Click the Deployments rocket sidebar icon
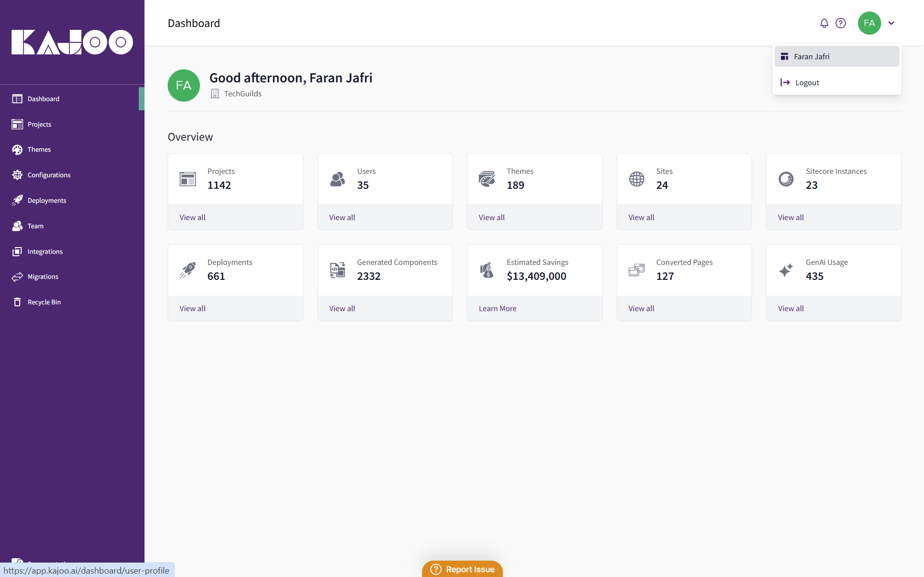 (17, 200)
